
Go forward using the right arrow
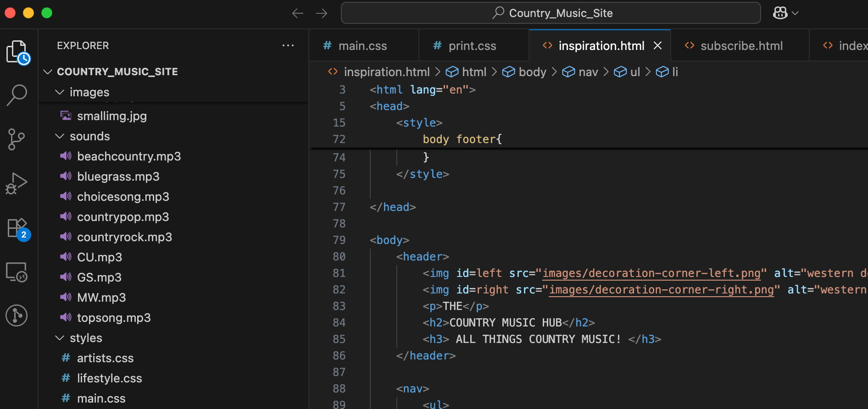click(x=322, y=13)
